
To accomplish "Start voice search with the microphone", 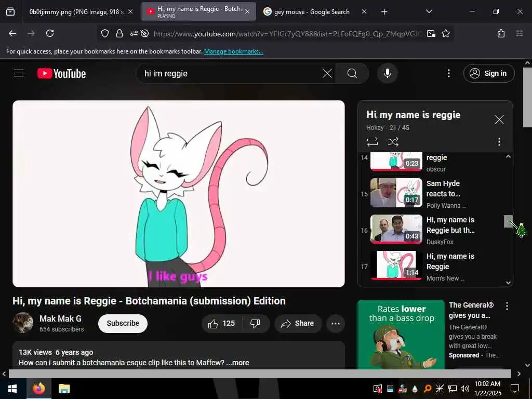I will 388,73.
